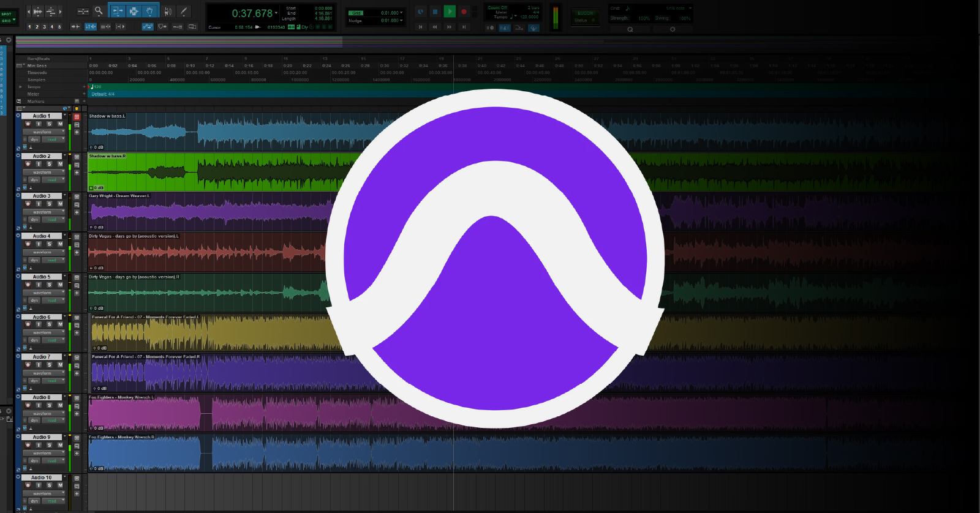Select the Scrubber speaker tool

[167, 11]
